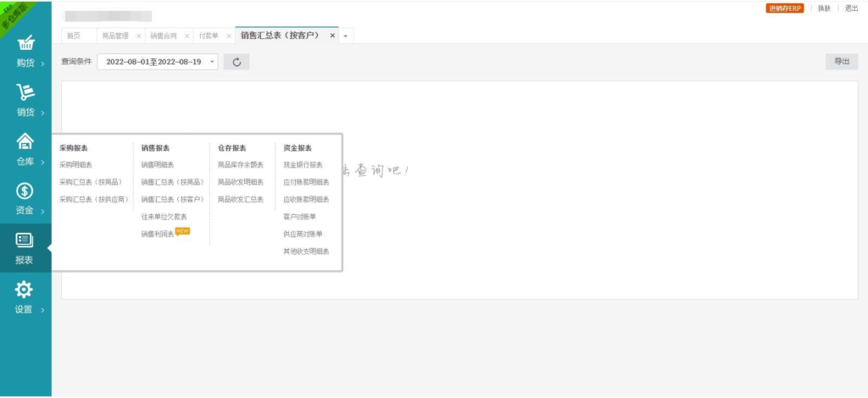
Task: Open the 销货 cart module
Action: [x=25, y=101]
